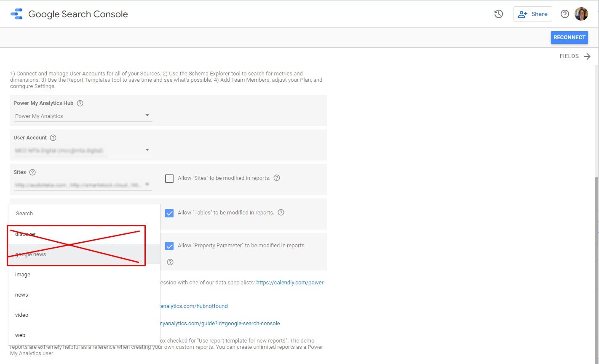Choose "web" option in the list
This screenshot has height=364, width=599.
[20, 335]
